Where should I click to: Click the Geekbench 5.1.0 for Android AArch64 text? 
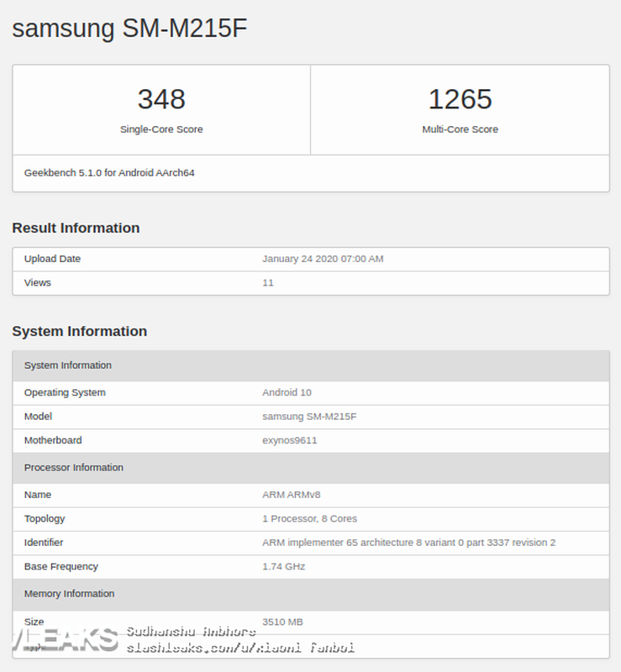point(109,173)
